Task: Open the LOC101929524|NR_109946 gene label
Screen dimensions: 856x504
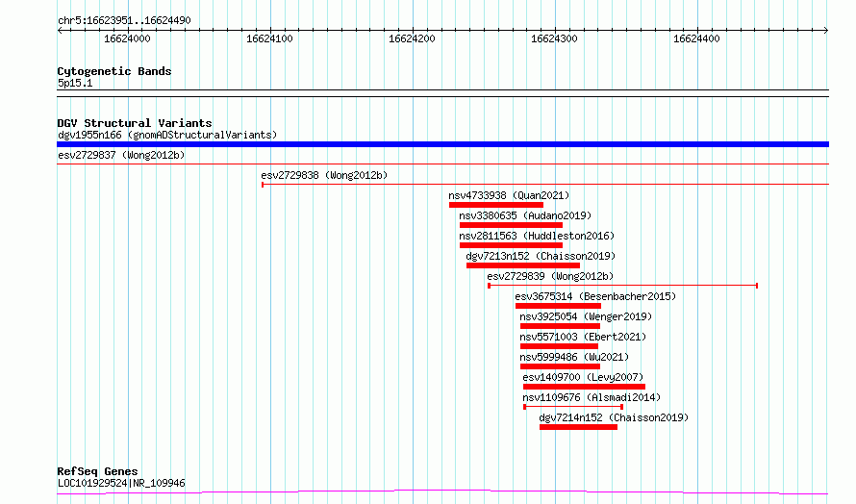Action: [121, 483]
